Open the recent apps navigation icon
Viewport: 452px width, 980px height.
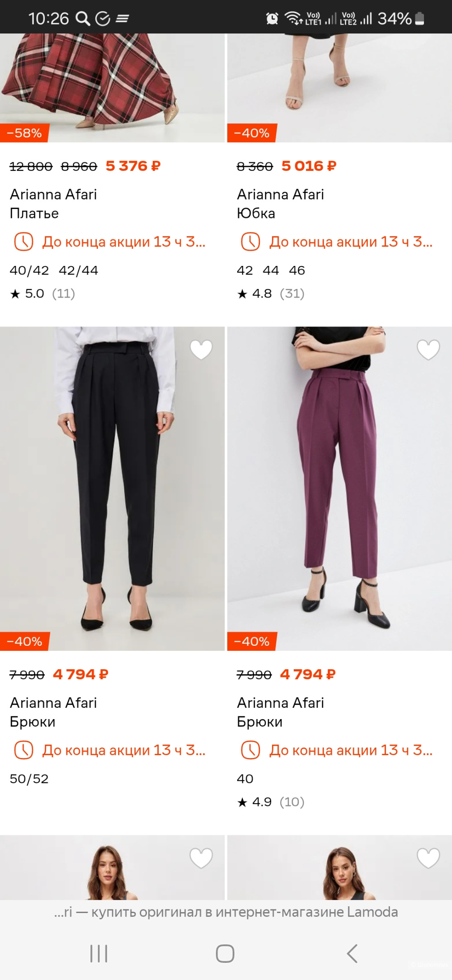pos(99,953)
